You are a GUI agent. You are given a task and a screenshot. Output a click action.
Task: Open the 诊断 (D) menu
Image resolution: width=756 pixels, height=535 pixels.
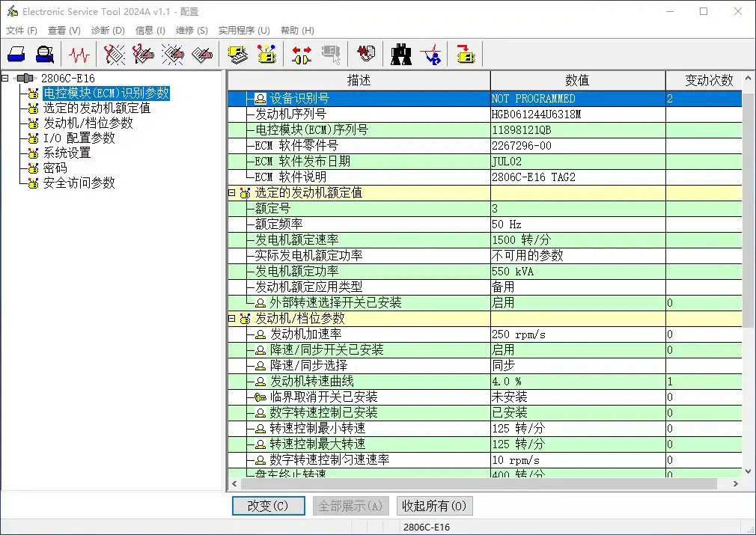click(108, 31)
